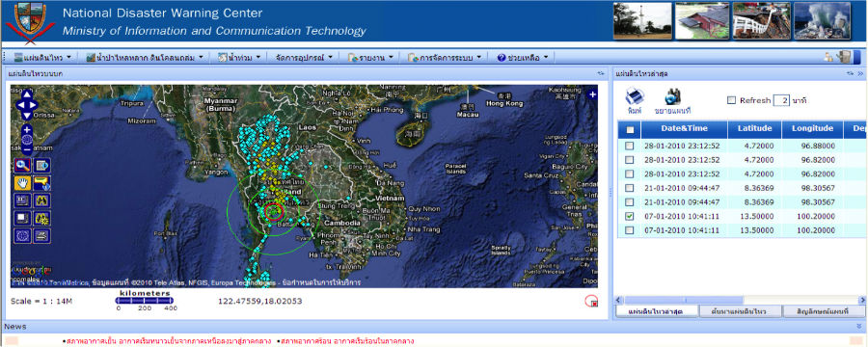The image size is (868, 347).
Task: Click the table scrollbar's right arrow
Action: point(862,300)
